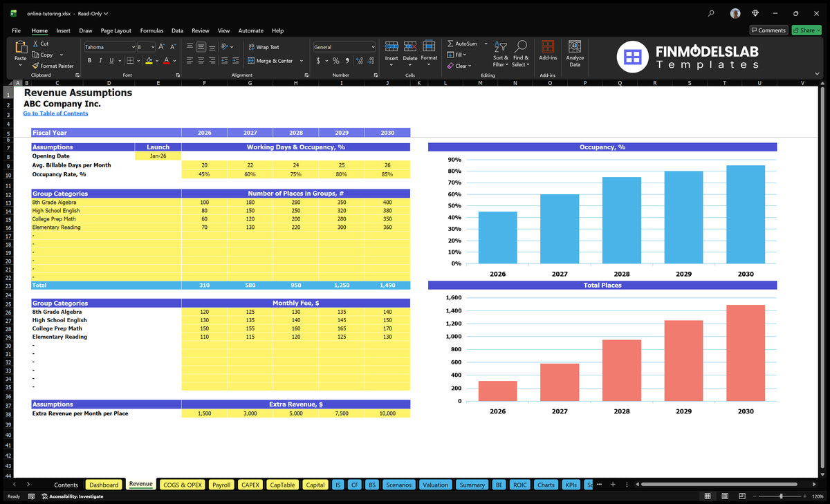The width and height of the screenshot is (830, 504).
Task: Click the Paste clipboard icon
Action: tap(21, 48)
